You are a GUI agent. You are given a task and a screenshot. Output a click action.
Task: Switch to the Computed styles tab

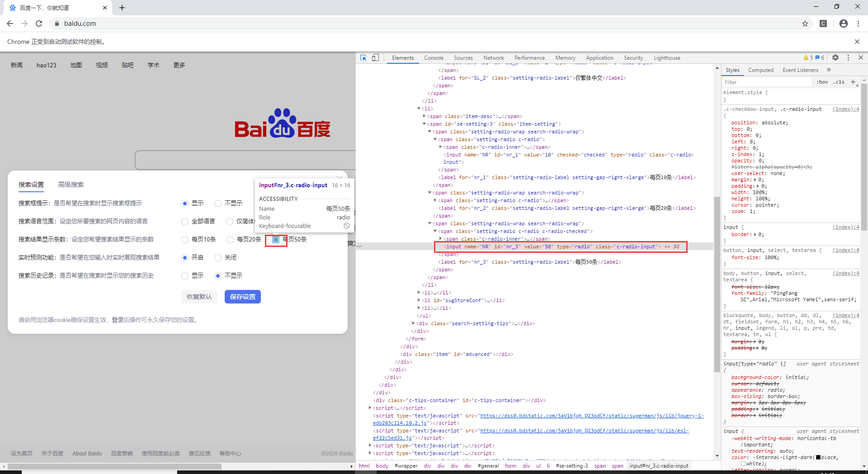761,70
